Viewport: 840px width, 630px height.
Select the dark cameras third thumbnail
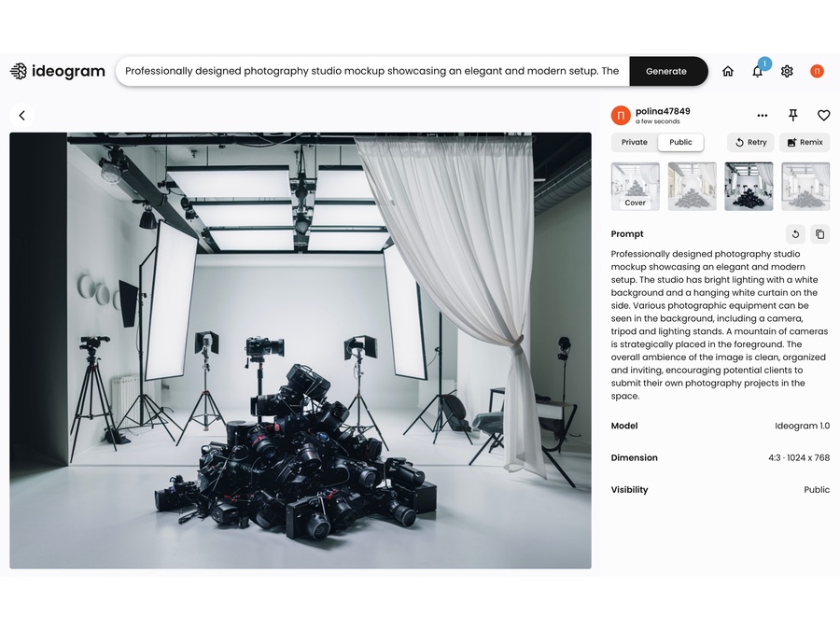[749, 187]
